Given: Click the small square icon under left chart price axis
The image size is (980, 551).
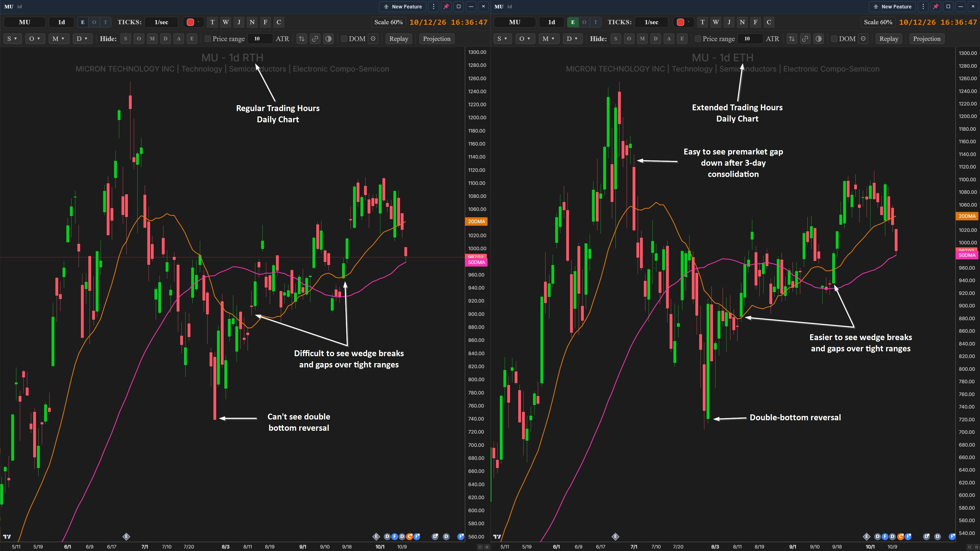Looking at the screenshot, I should click(x=480, y=547).
